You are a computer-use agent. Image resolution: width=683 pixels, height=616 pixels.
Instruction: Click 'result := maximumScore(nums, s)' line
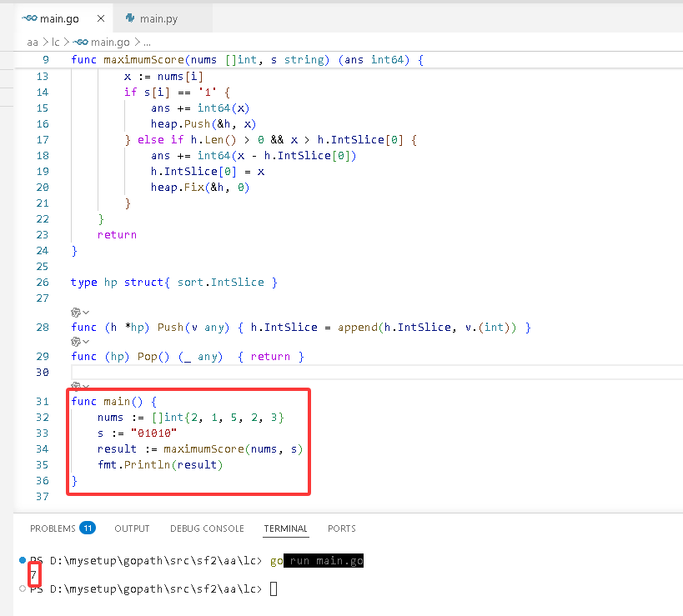tap(200, 448)
